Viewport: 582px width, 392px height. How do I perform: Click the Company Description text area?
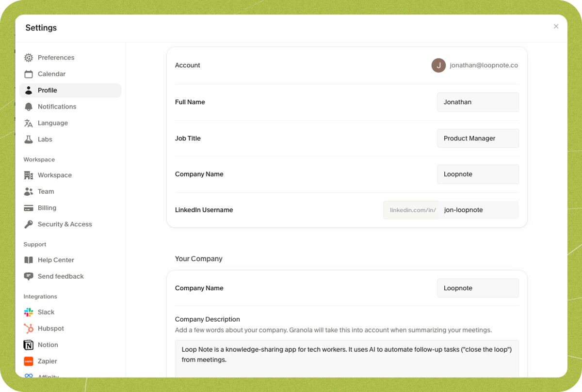click(x=347, y=359)
